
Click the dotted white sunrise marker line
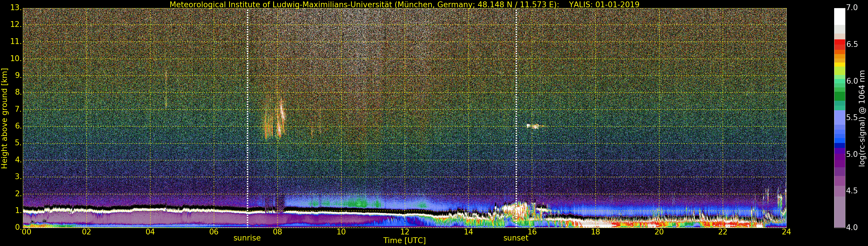pyautogui.click(x=247, y=118)
